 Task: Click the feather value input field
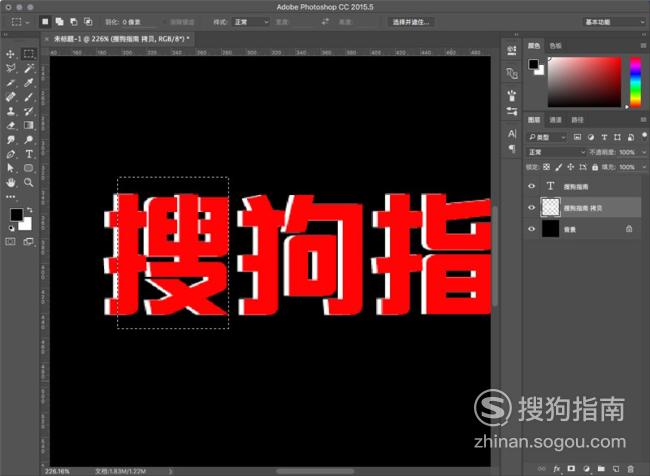coord(138,22)
